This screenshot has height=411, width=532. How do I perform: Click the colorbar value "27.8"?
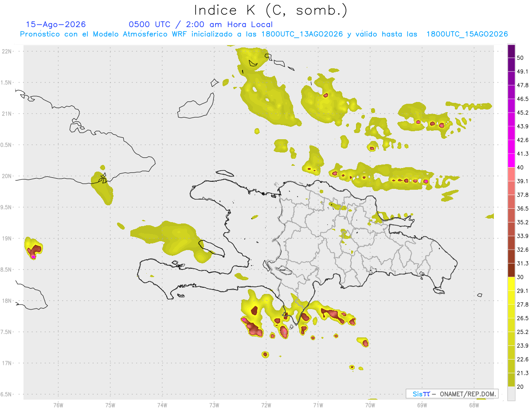(x=523, y=305)
